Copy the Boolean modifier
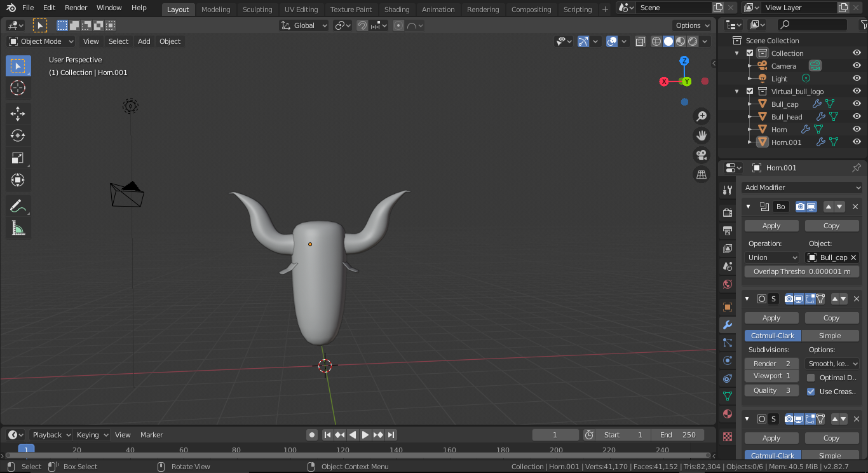The height and width of the screenshot is (473, 868). [x=832, y=226]
